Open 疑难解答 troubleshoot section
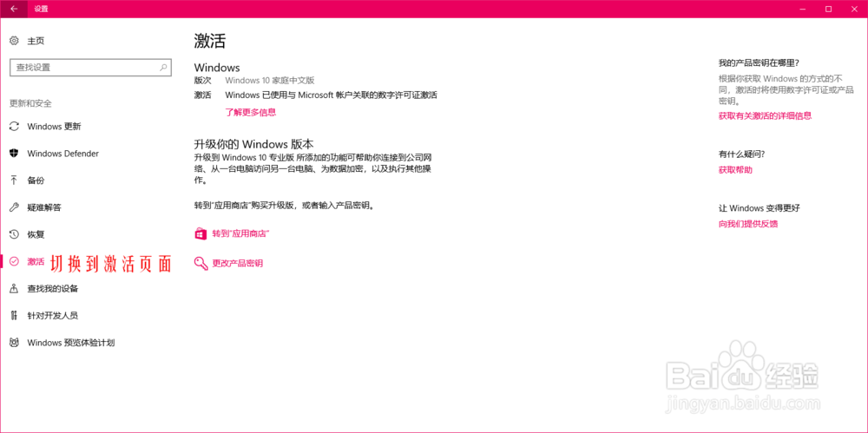The height and width of the screenshot is (433, 868). (44, 207)
